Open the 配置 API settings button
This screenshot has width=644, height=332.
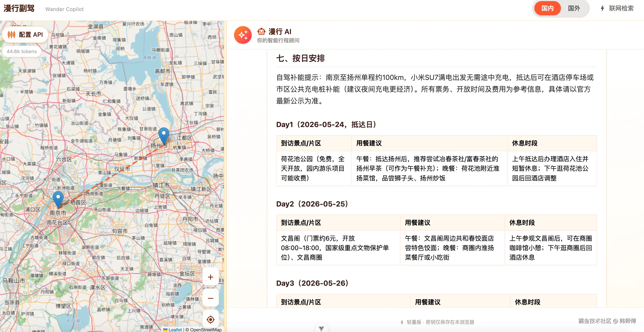[x=25, y=35]
